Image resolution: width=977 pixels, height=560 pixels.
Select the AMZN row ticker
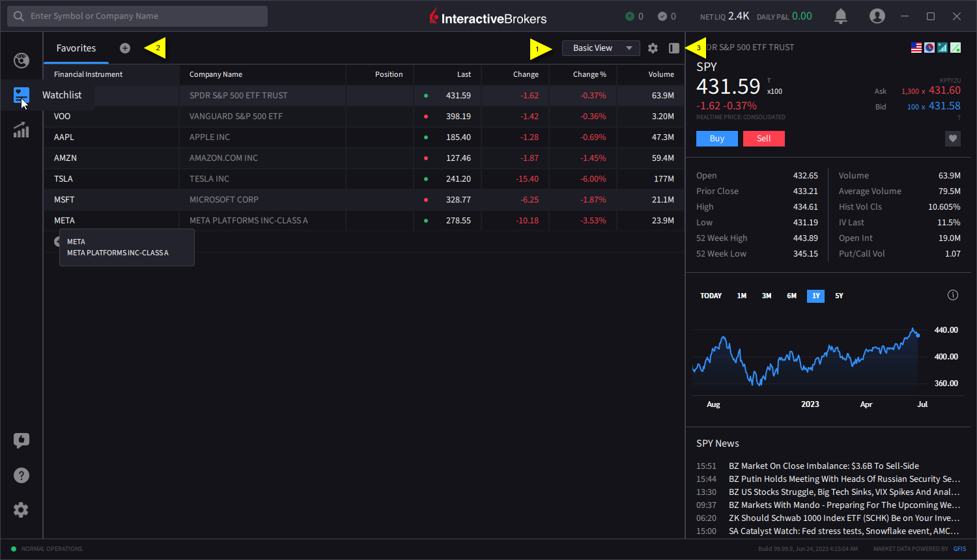click(65, 158)
